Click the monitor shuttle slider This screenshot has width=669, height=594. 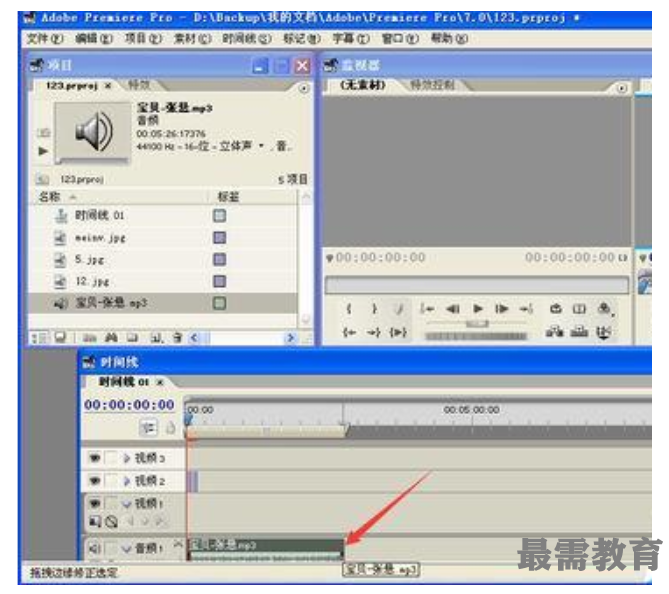point(477,324)
